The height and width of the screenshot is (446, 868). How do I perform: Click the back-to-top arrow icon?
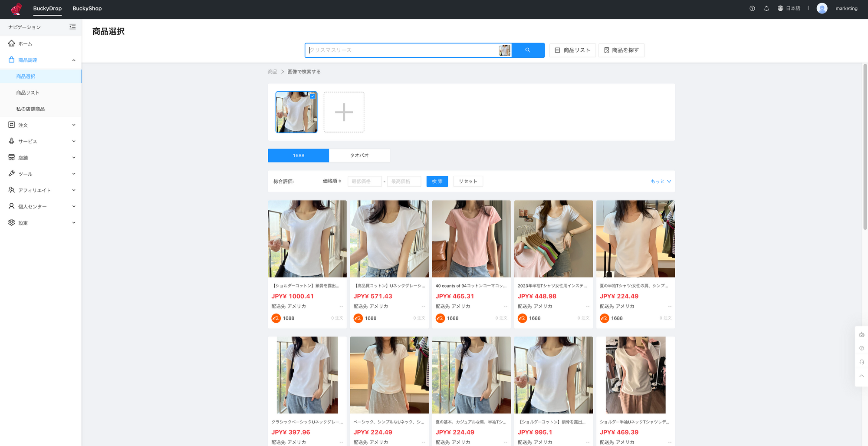(x=861, y=376)
